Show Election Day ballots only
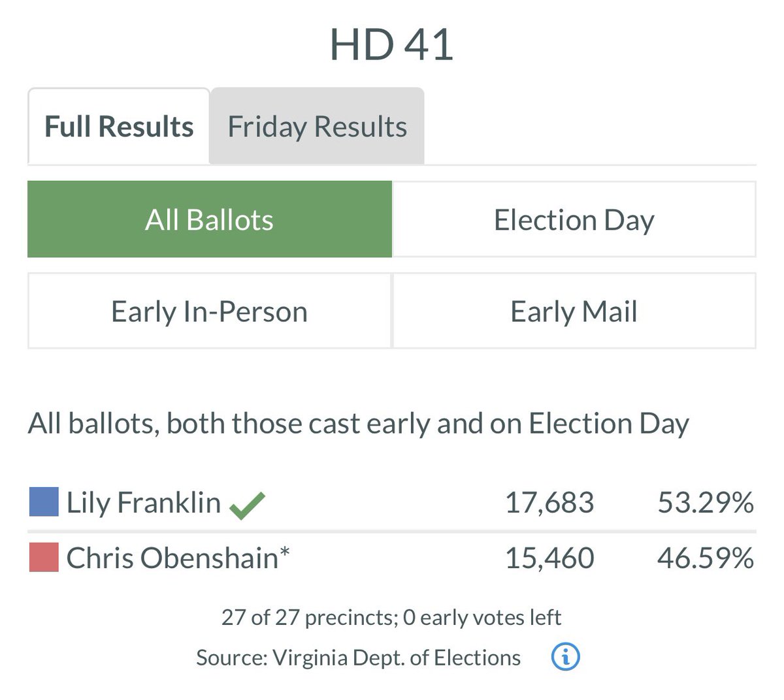The height and width of the screenshot is (700, 784). pyautogui.click(x=574, y=219)
